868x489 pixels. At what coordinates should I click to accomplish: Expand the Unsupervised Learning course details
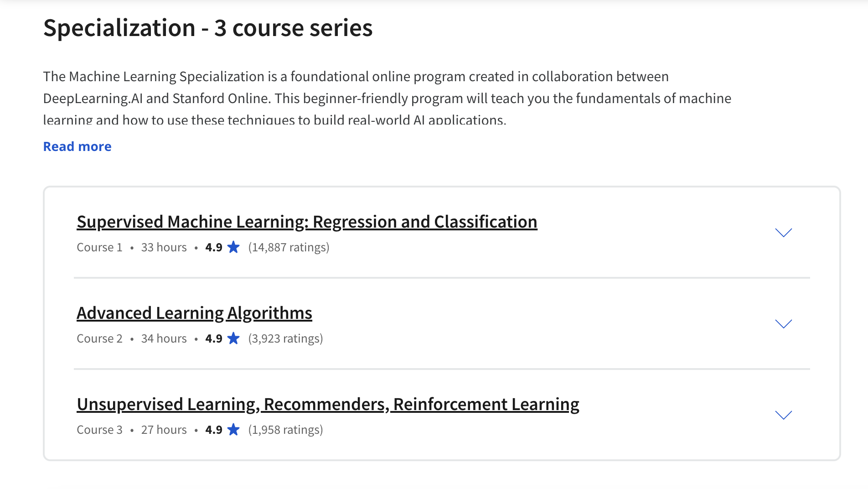(x=784, y=415)
